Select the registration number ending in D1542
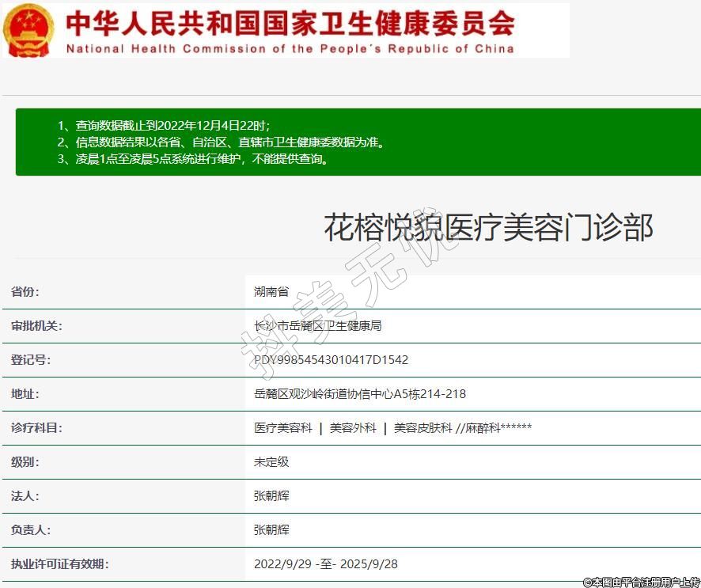 tap(331, 360)
